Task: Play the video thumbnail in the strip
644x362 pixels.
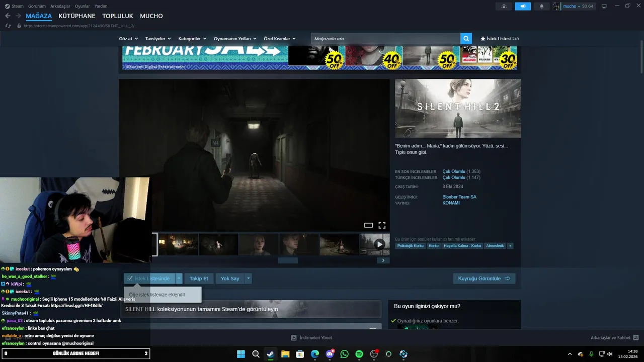Action: [x=374, y=244]
